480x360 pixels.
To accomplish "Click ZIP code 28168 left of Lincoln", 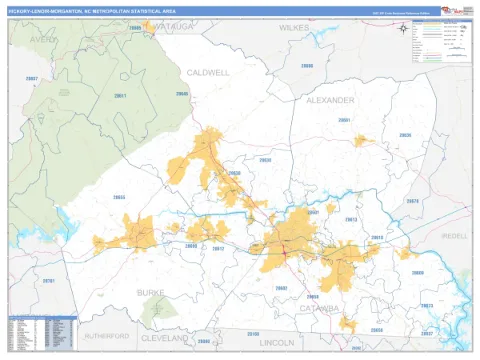I will tap(253, 334).
